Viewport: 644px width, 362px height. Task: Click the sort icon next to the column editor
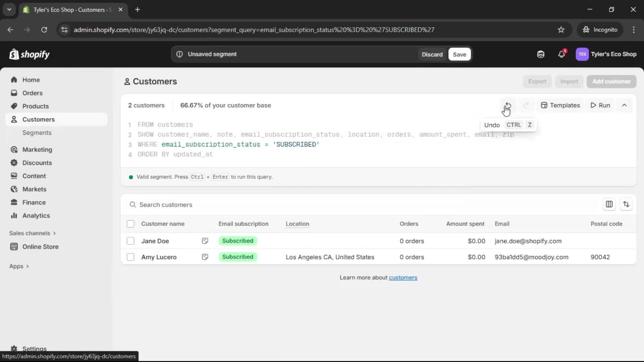click(627, 204)
